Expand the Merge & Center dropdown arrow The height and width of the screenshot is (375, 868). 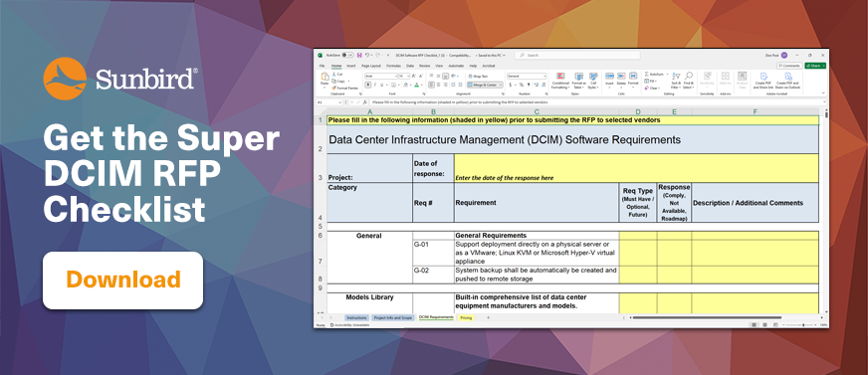point(501,86)
